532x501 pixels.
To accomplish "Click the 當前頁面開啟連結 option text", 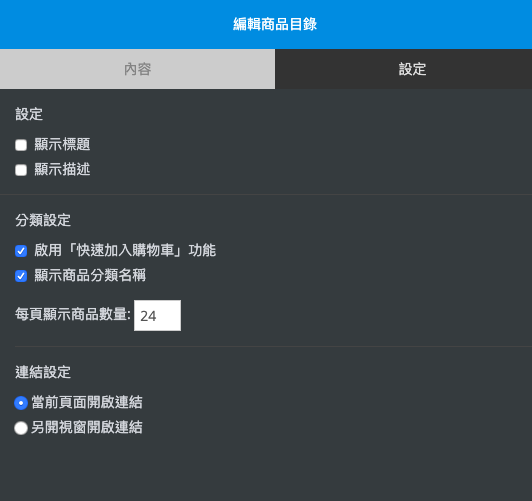I will pyautogui.click(x=87, y=402).
